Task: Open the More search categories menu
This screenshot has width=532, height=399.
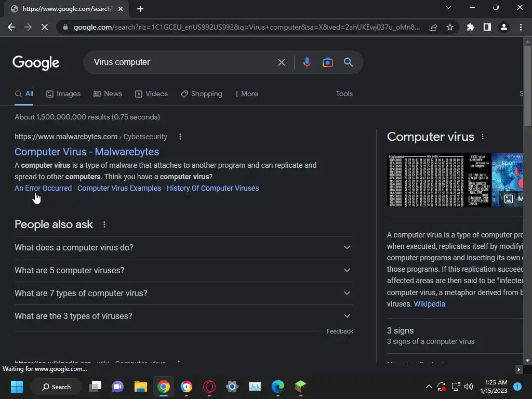Action: point(247,94)
